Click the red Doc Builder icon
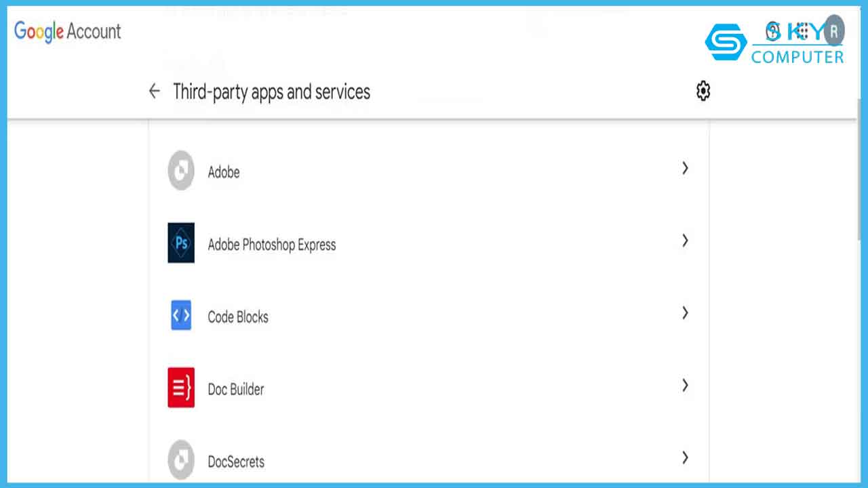This screenshot has width=868, height=488. [181, 388]
